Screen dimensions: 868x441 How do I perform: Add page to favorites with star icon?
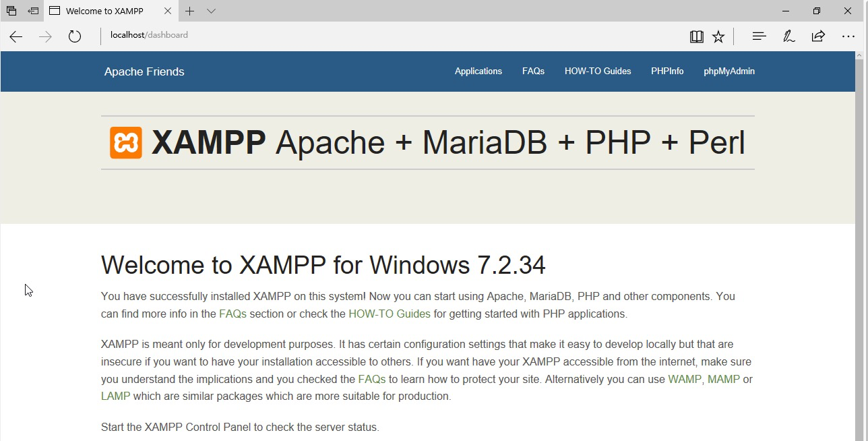tap(718, 36)
